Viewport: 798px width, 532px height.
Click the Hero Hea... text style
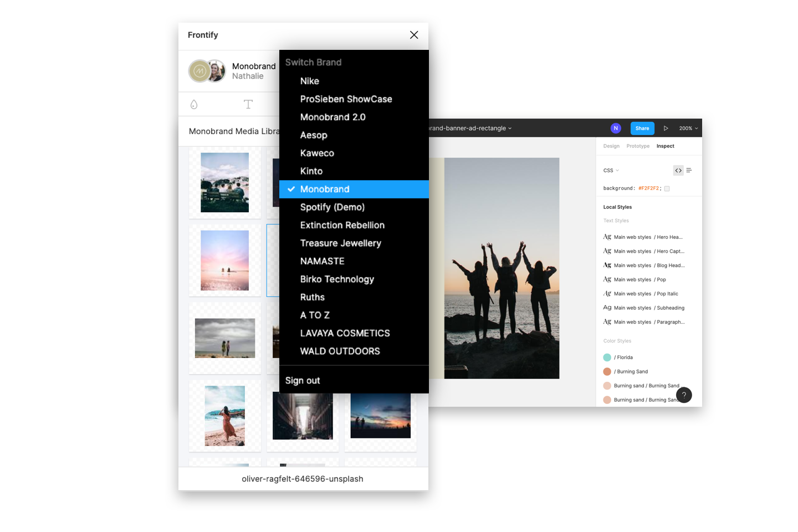[x=643, y=237]
